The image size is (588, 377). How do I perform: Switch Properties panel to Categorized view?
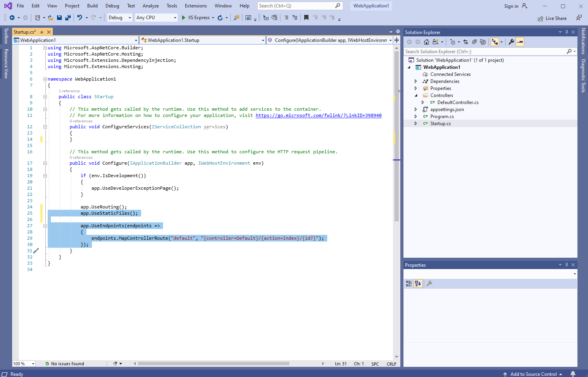[x=409, y=284]
